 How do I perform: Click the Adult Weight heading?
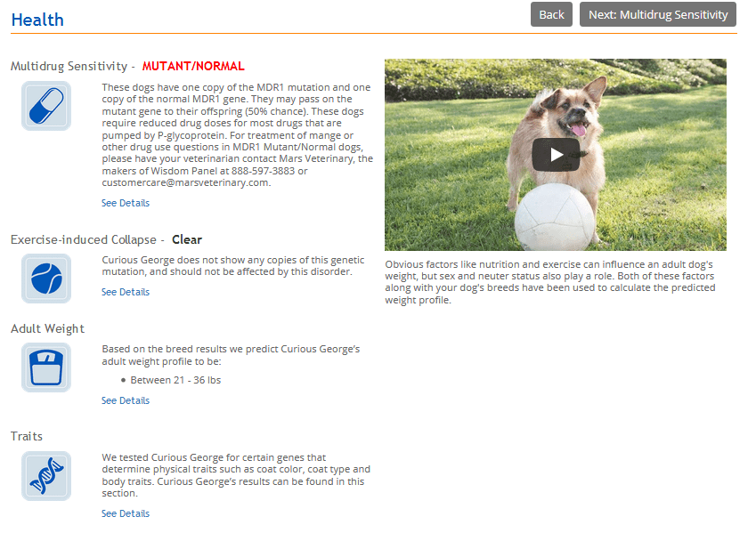tap(47, 328)
